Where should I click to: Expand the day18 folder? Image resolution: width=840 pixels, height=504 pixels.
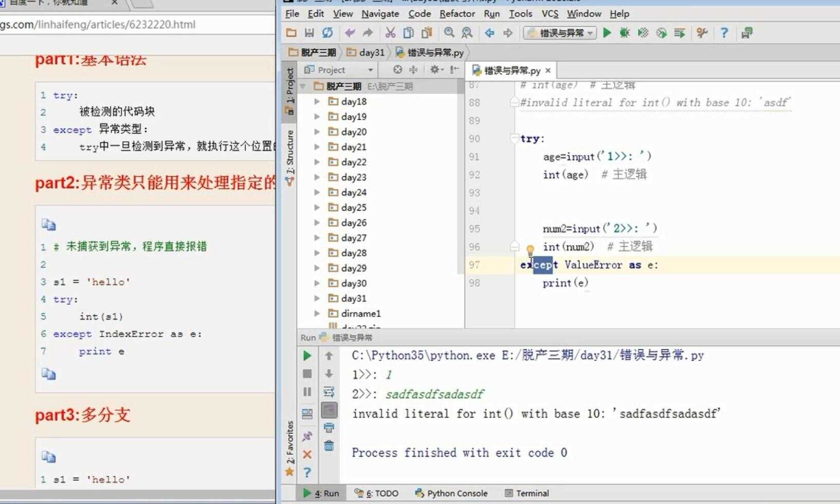click(317, 101)
